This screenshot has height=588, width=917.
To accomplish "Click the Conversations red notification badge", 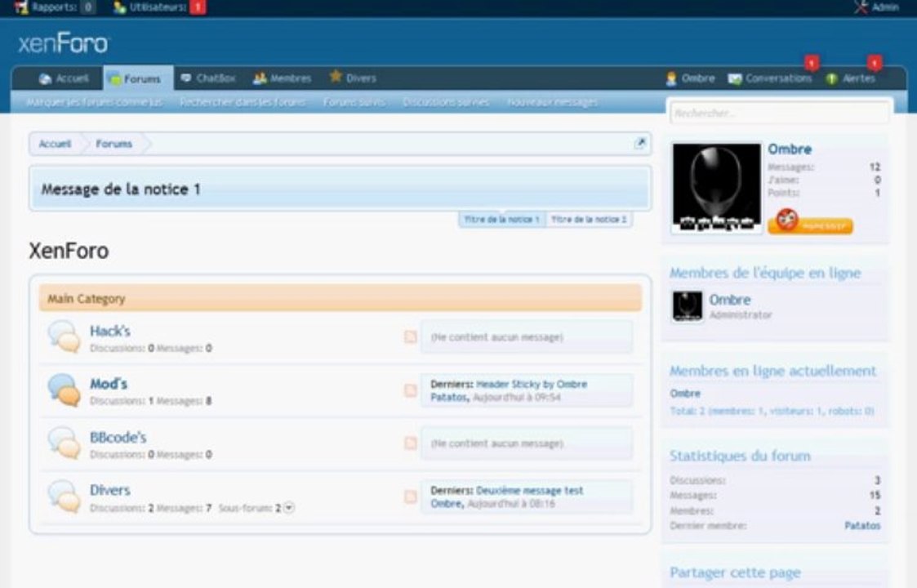I will click(811, 62).
